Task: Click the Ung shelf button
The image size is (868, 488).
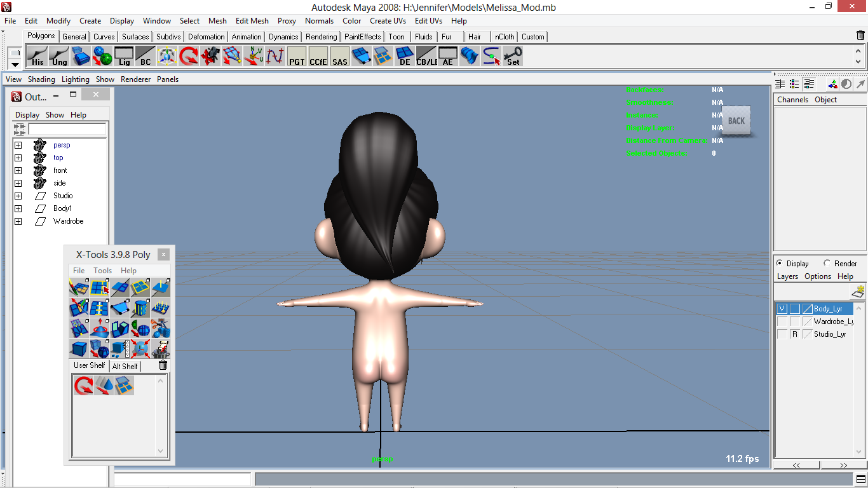Action: pos(59,57)
